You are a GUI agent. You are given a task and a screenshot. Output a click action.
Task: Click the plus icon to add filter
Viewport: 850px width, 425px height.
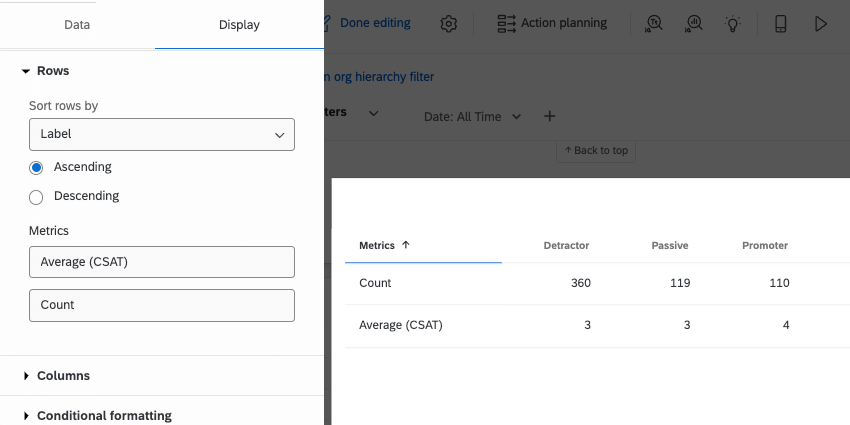(549, 116)
